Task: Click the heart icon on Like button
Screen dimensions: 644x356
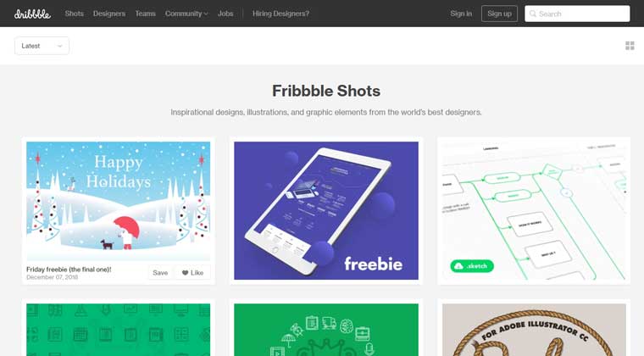Action: 185,273
